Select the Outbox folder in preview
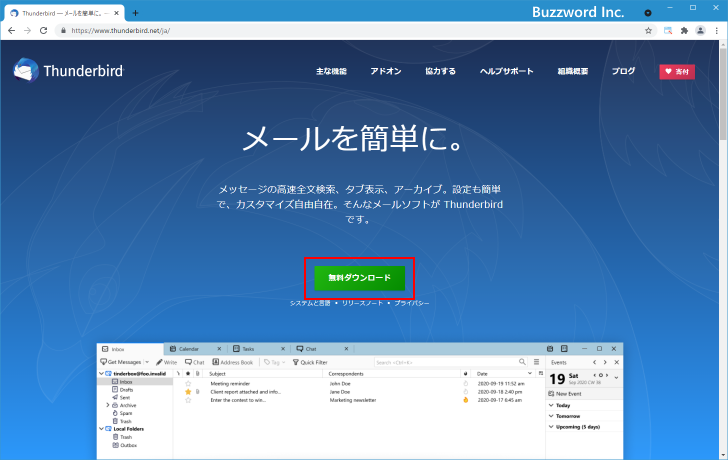Viewport: 728px width, 460px height. (x=125, y=445)
